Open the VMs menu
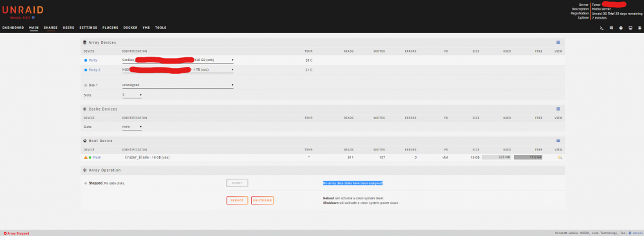The image size is (644, 236). pyautogui.click(x=146, y=28)
